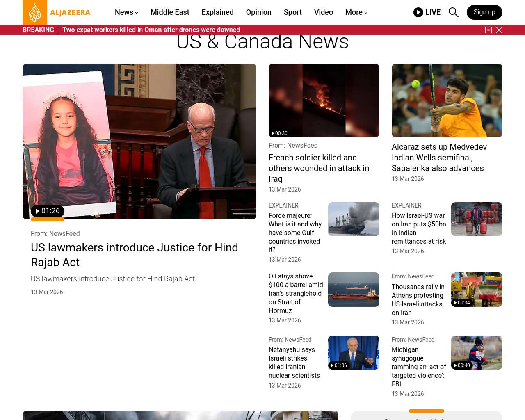Open the Middle East section
This screenshot has height=420, width=525.
[170, 12]
